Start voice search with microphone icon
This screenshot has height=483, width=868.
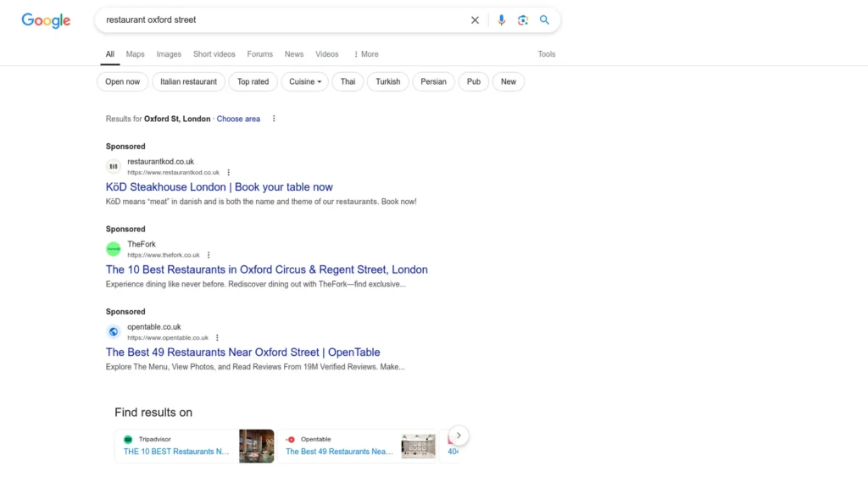click(501, 20)
